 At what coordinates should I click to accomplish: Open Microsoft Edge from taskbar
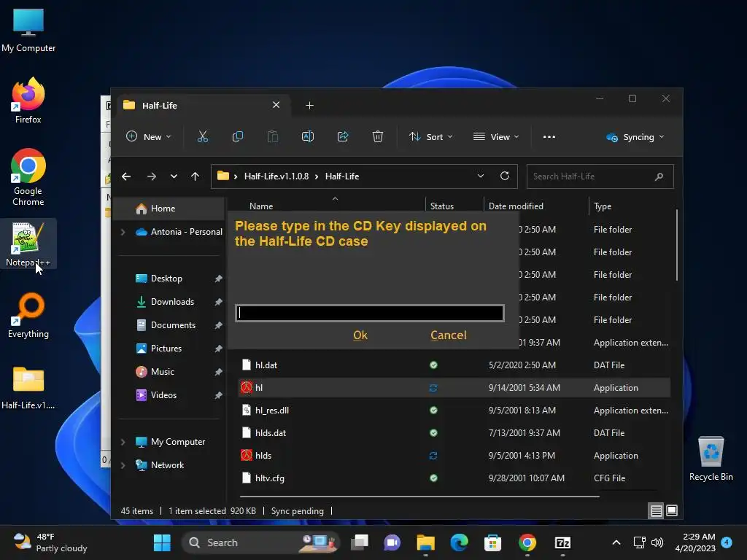click(460, 542)
